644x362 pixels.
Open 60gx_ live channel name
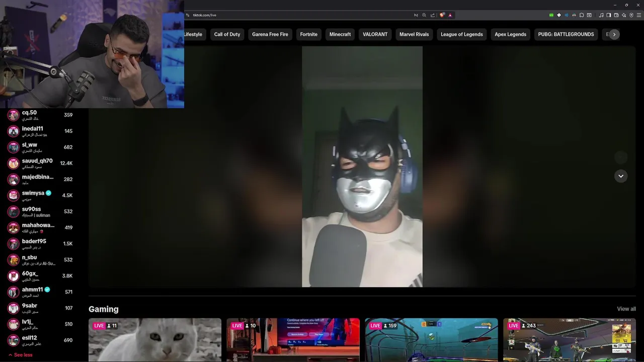point(30,274)
